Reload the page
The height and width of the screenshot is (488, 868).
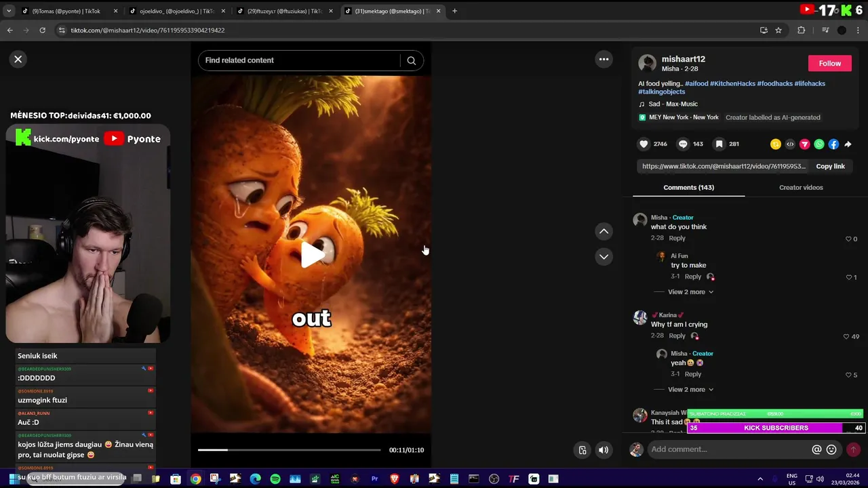pos(42,30)
